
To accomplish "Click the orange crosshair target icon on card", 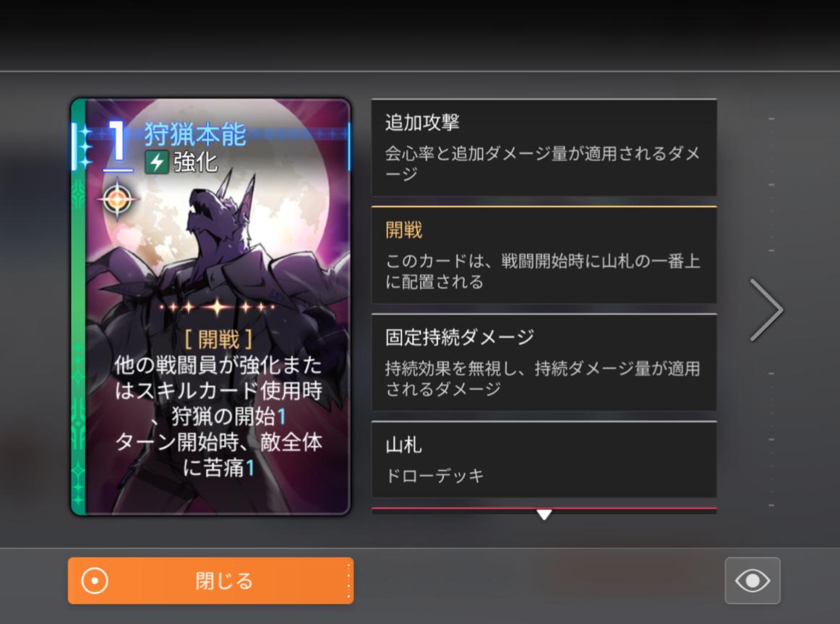I will 117,200.
